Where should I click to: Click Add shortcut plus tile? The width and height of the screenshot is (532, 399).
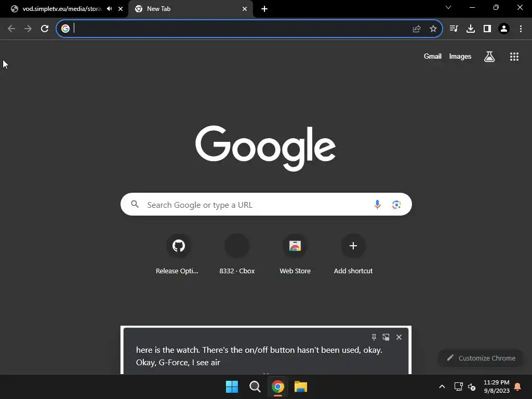tap(353, 255)
